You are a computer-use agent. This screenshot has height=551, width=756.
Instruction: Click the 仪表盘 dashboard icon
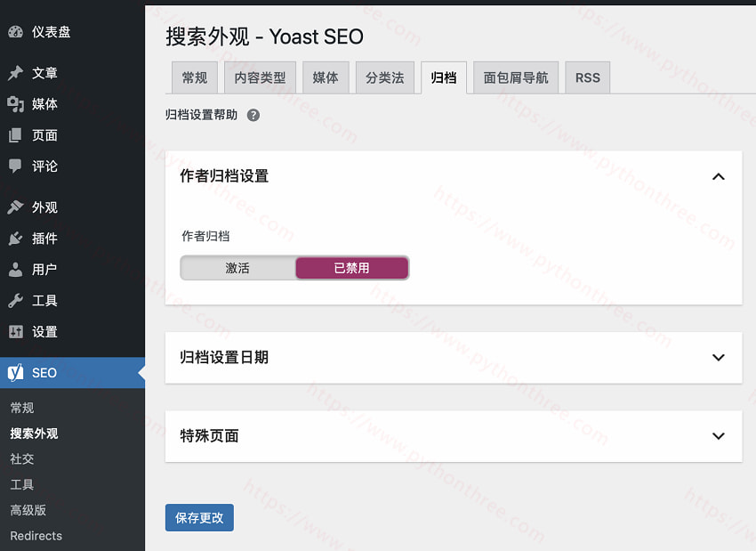(x=15, y=32)
